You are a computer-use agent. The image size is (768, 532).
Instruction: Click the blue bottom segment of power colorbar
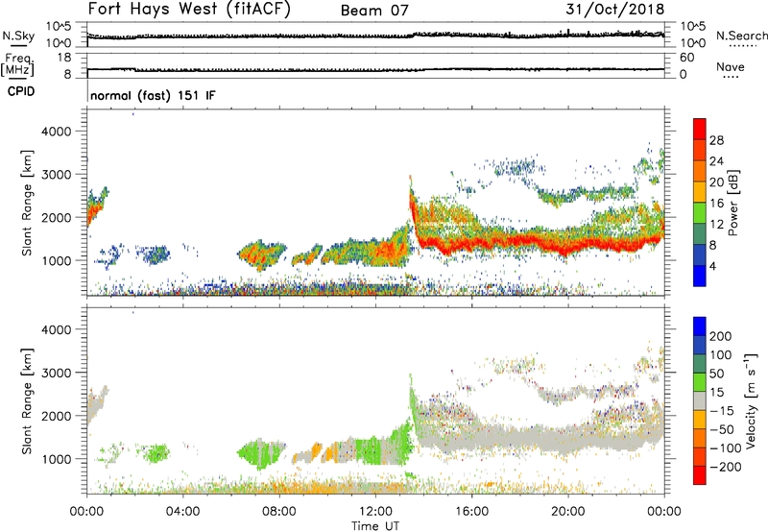pos(700,276)
